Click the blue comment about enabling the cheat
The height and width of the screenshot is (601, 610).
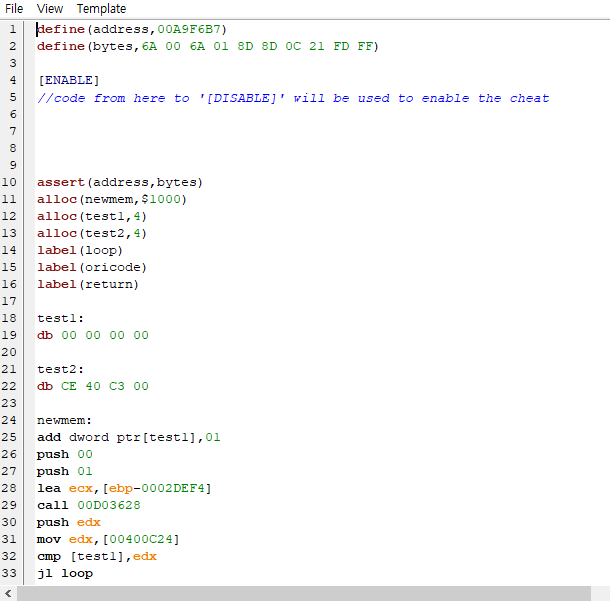(292, 98)
